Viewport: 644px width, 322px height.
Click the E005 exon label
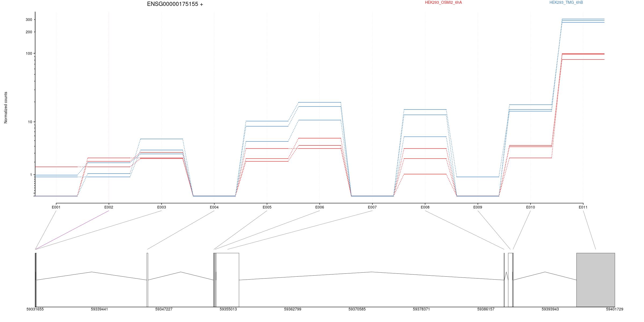click(x=267, y=207)
